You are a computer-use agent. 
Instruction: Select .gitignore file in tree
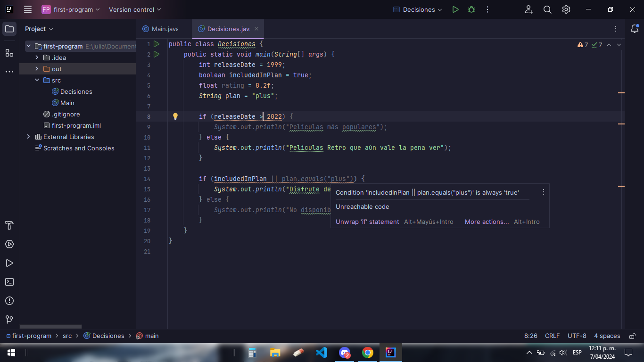[61, 114]
